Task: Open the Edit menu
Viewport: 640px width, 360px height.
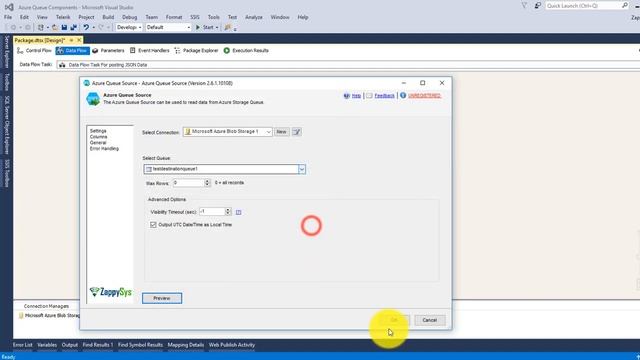Action: click(24, 17)
